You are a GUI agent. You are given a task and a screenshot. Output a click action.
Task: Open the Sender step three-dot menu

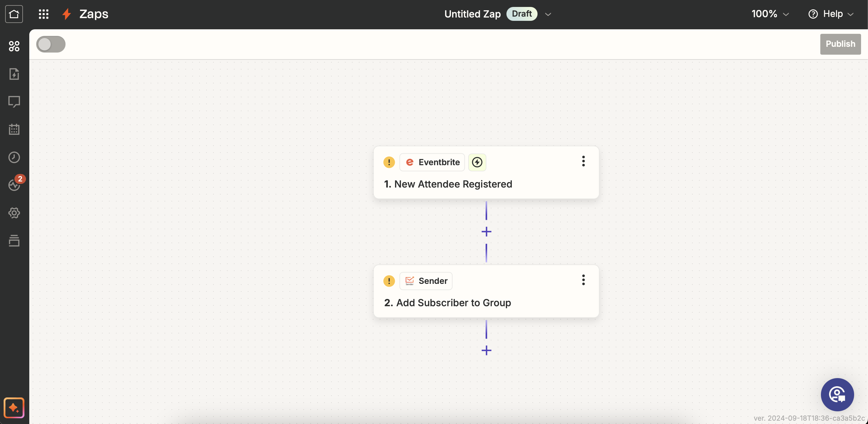583,280
